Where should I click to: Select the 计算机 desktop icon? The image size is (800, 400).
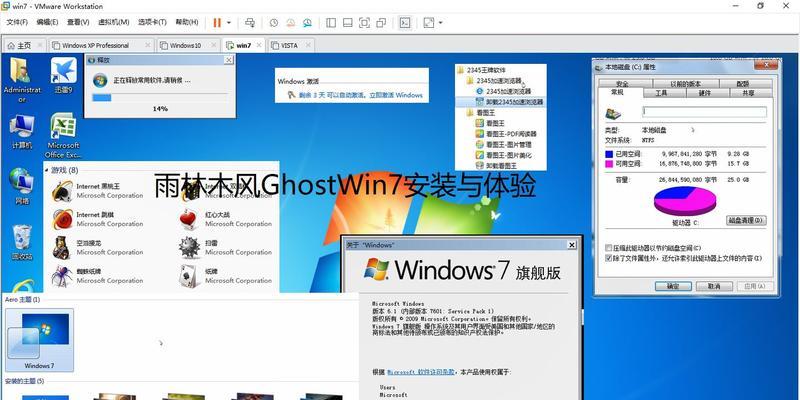[x=22, y=132]
